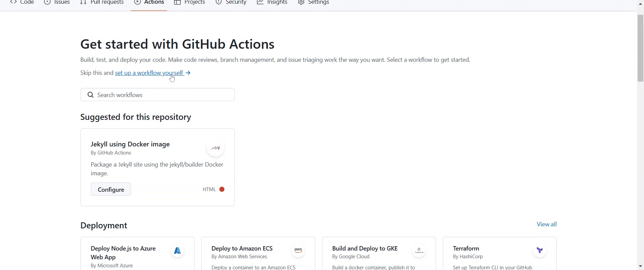644x270 pixels.
Task: Click the HashiCorp Terraform logo icon
Action: click(x=540, y=251)
